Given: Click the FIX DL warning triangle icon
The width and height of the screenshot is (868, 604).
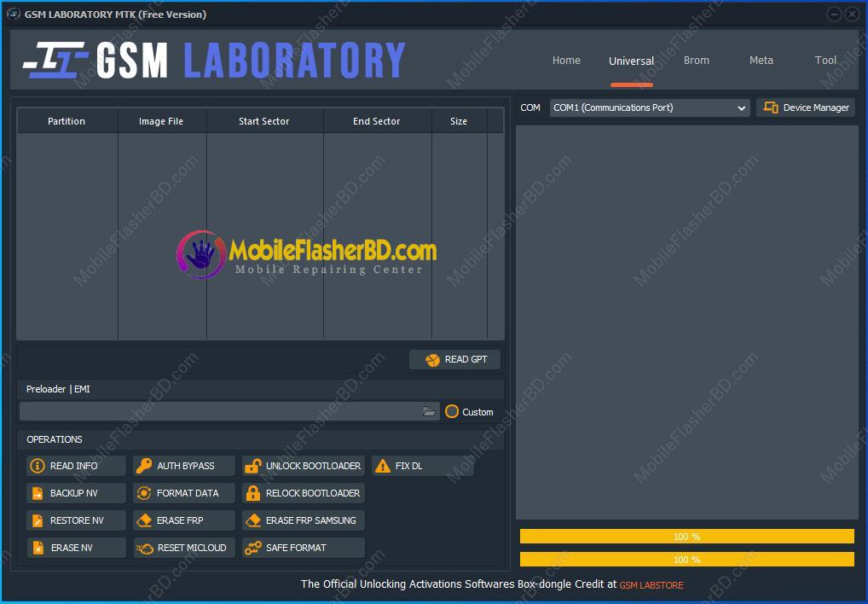Looking at the screenshot, I should click(x=383, y=466).
